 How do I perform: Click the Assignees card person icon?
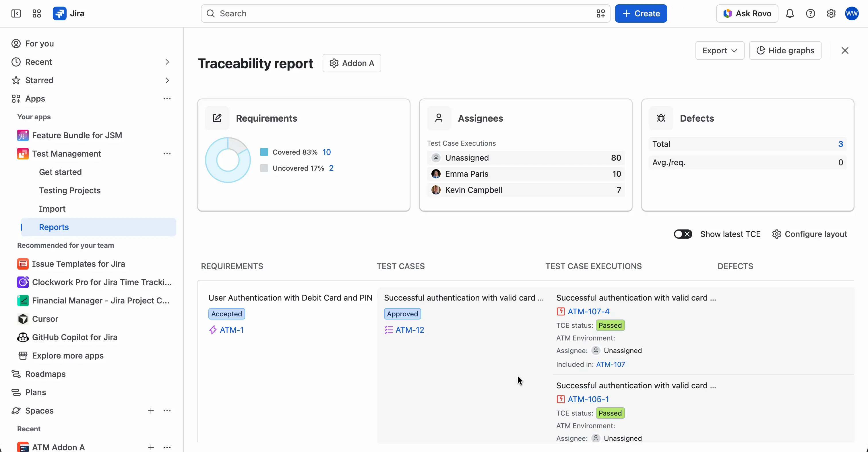pos(439,118)
